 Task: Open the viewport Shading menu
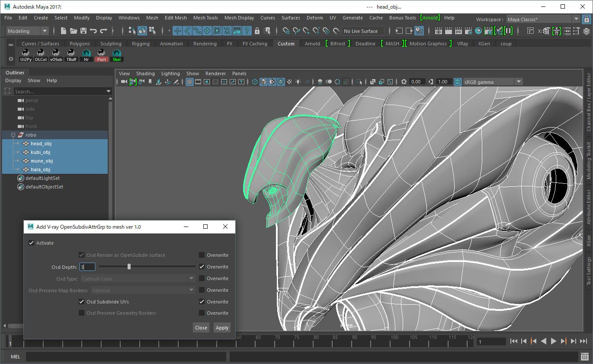(145, 73)
